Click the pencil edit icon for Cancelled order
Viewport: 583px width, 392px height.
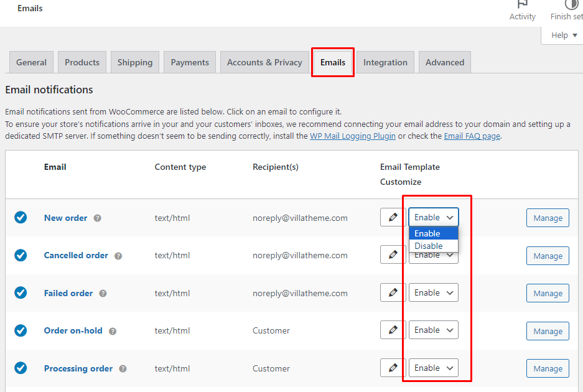[x=393, y=254]
